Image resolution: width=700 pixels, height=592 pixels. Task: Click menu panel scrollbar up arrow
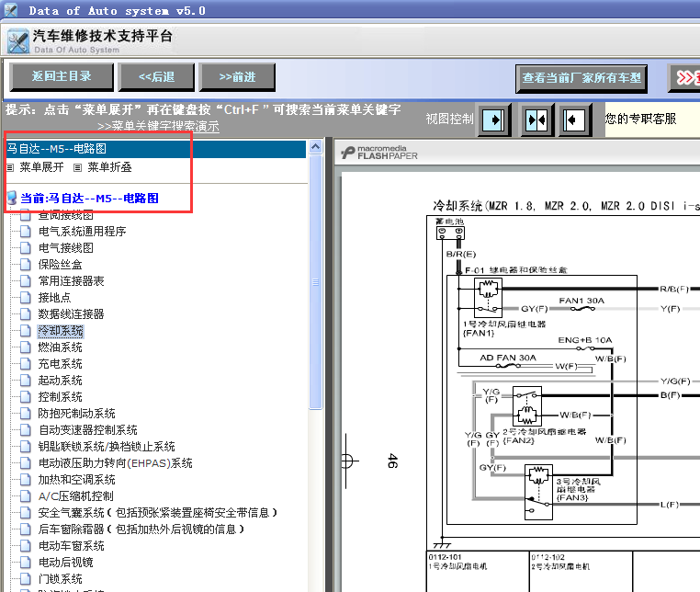pos(315,147)
